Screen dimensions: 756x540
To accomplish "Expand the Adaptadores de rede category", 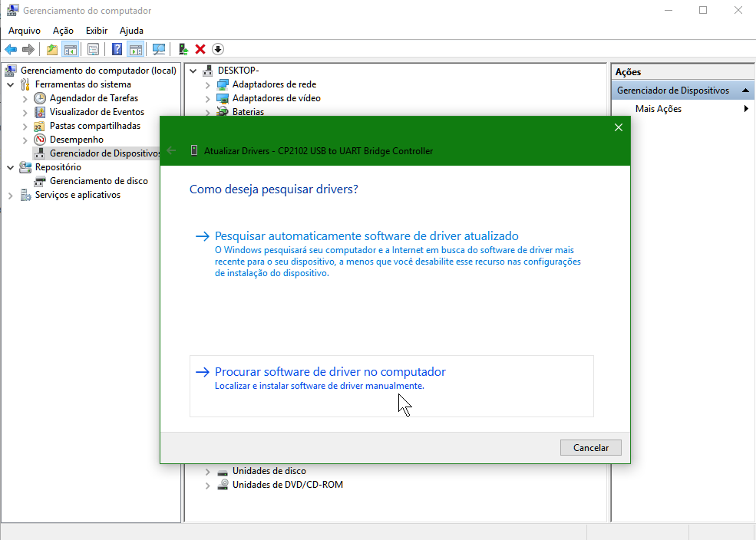I will click(x=207, y=85).
